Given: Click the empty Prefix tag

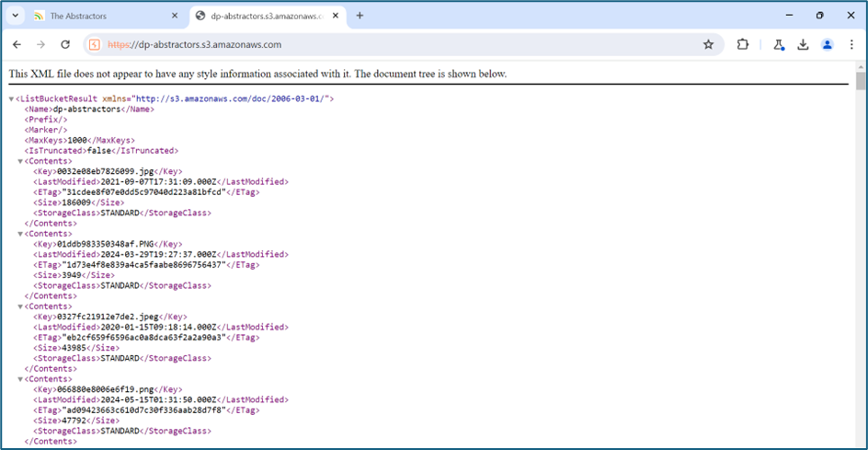Looking at the screenshot, I should (x=46, y=120).
